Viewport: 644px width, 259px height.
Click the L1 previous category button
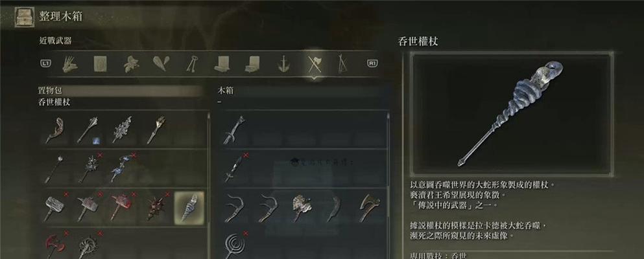(45, 63)
